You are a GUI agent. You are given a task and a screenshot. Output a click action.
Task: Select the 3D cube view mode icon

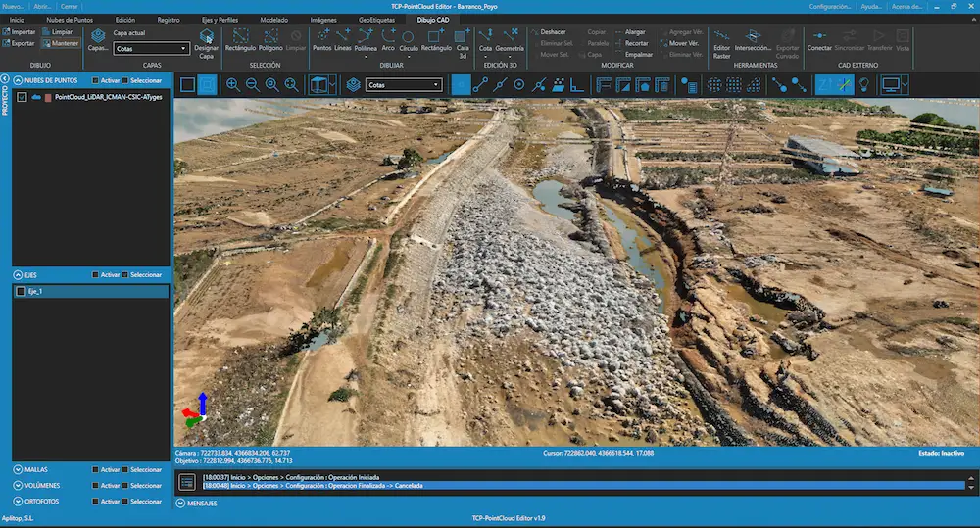click(x=318, y=85)
